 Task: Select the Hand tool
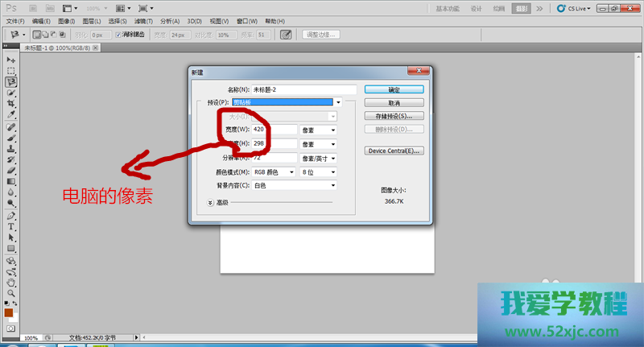(x=11, y=283)
